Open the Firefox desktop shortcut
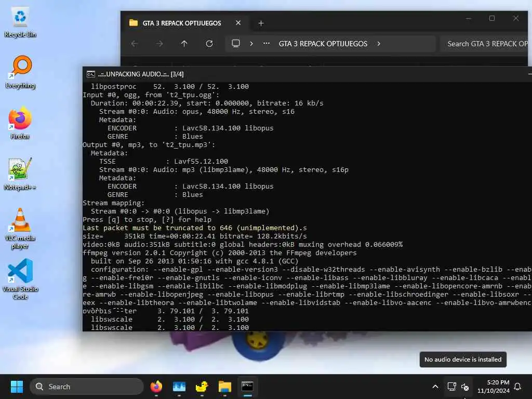The height and width of the screenshot is (399, 532). click(20, 123)
